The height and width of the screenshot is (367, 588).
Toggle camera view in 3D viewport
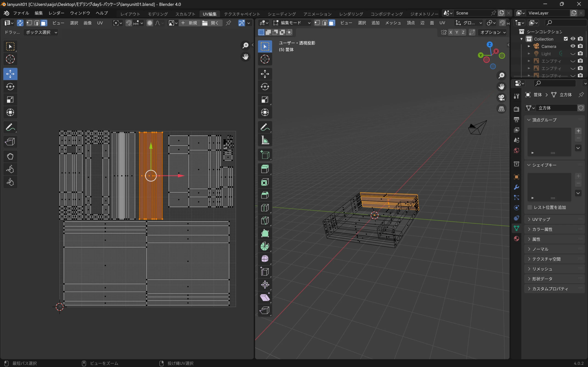[501, 97]
